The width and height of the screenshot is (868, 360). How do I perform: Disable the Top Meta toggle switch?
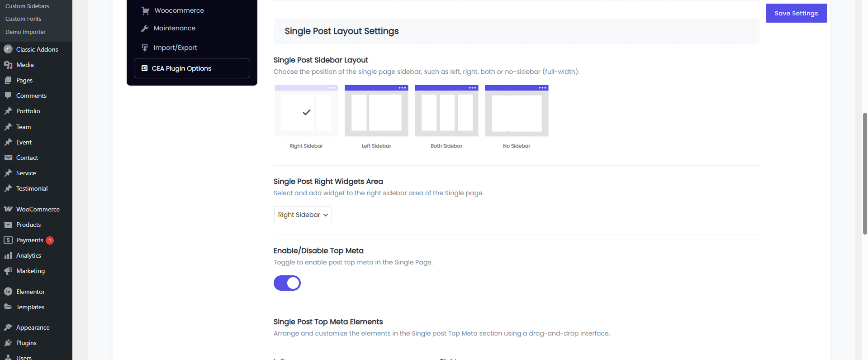point(287,283)
